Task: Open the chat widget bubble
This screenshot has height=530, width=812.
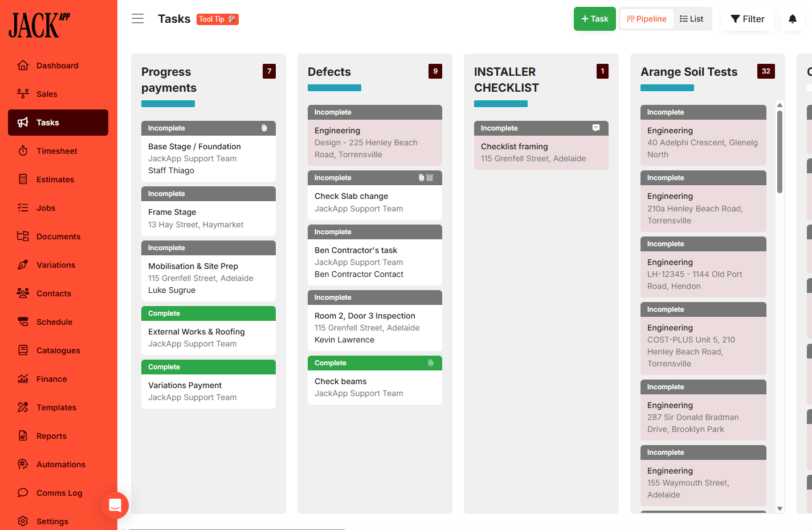Action: pos(115,505)
